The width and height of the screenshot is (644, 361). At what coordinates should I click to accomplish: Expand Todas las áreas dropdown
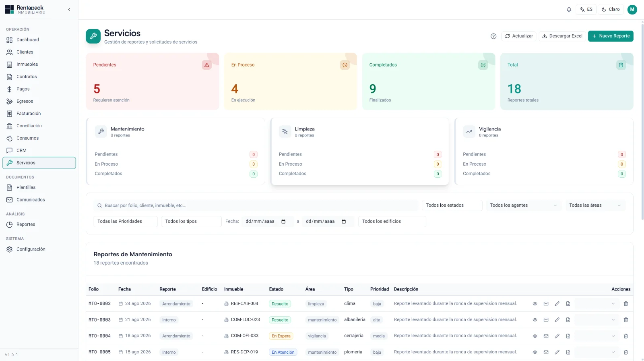(x=595, y=205)
